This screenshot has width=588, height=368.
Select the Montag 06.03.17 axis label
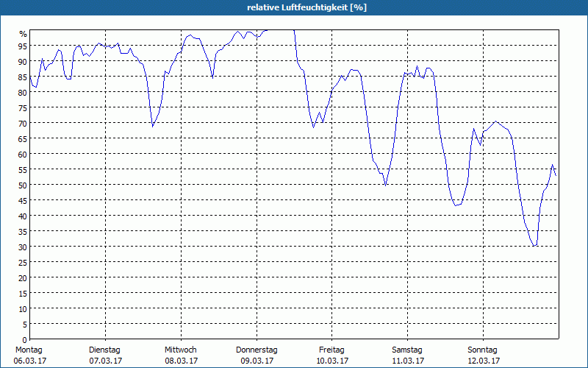[29, 355]
